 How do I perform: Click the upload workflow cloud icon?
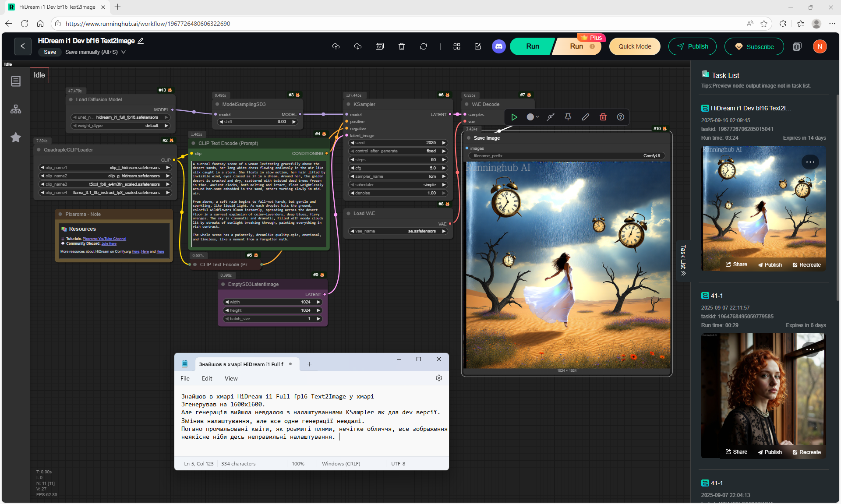pyautogui.click(x=336, y=46)
